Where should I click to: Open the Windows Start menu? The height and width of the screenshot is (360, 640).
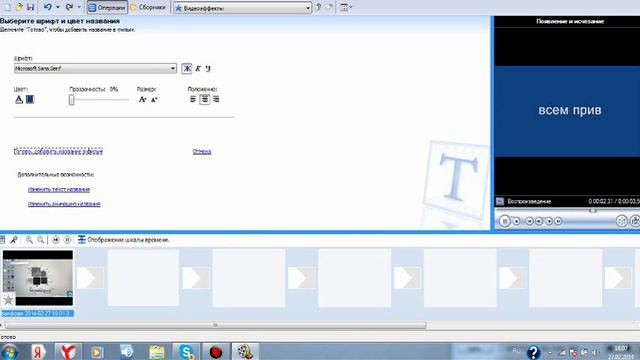(x=9, y=352)
